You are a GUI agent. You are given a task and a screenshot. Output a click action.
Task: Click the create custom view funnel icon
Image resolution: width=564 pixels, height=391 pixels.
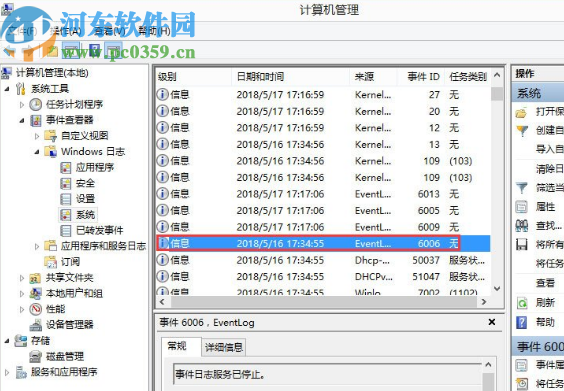(x=522, y=130)
